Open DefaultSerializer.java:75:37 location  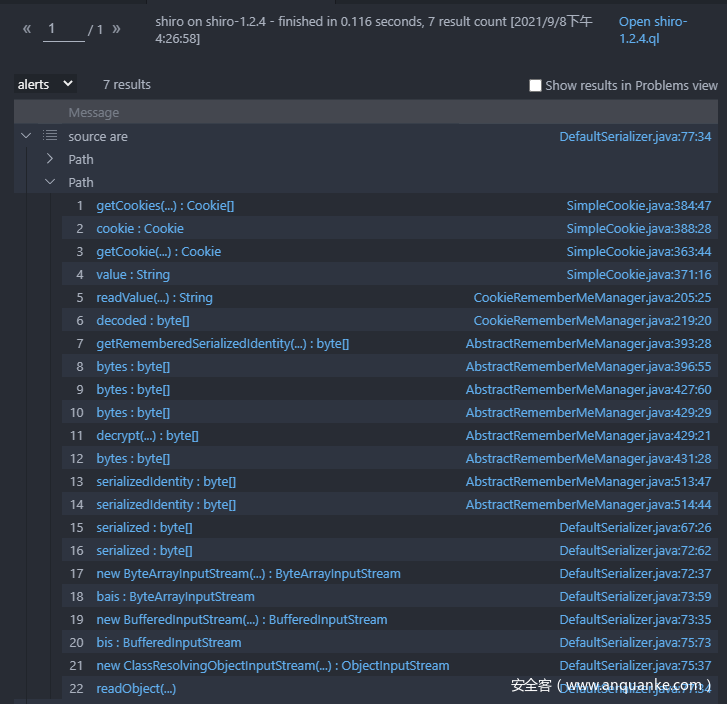[x=635, y=666]
